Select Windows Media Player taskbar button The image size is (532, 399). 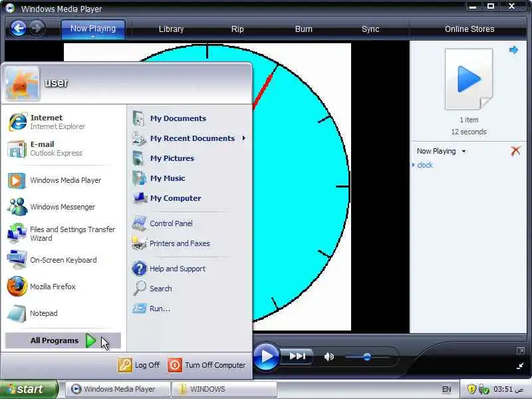118,389
